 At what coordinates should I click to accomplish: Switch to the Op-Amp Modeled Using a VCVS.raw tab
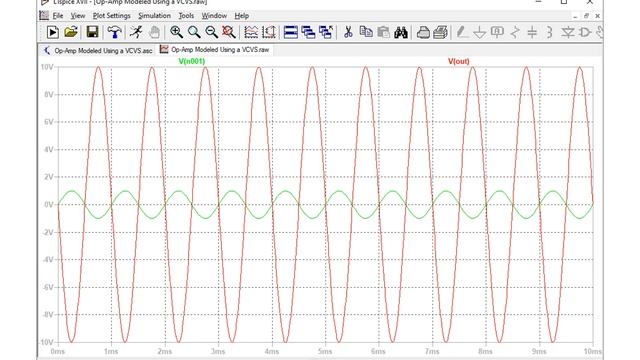pos(215,50)
